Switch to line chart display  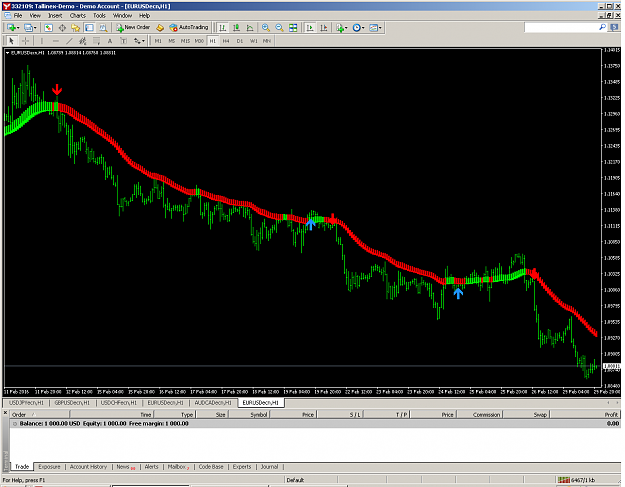pyautogui.click(x=250, y=27)
